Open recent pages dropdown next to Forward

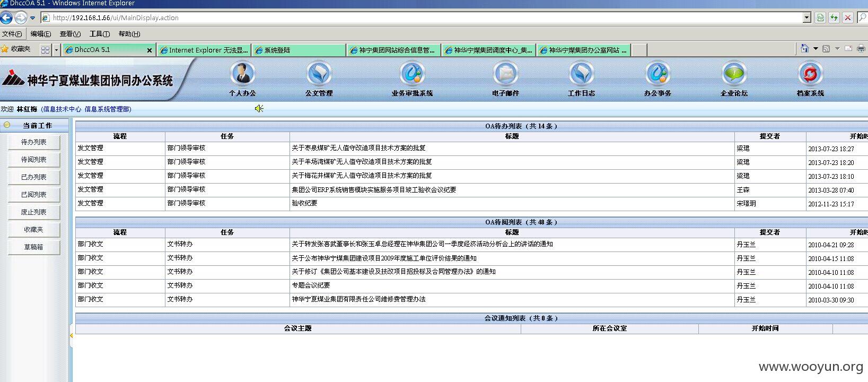click(32, 18)
